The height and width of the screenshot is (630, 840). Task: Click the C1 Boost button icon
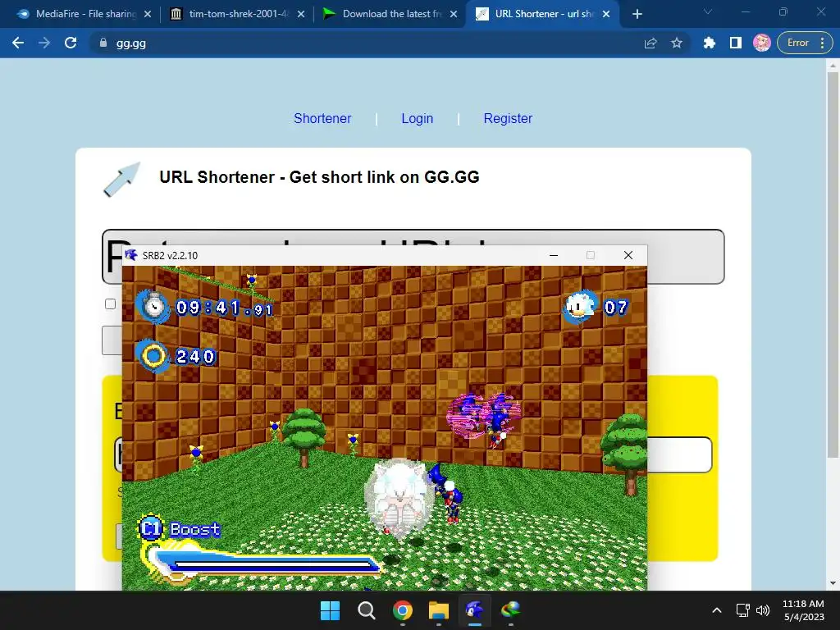pyautogui.click(x=151, y=529)
